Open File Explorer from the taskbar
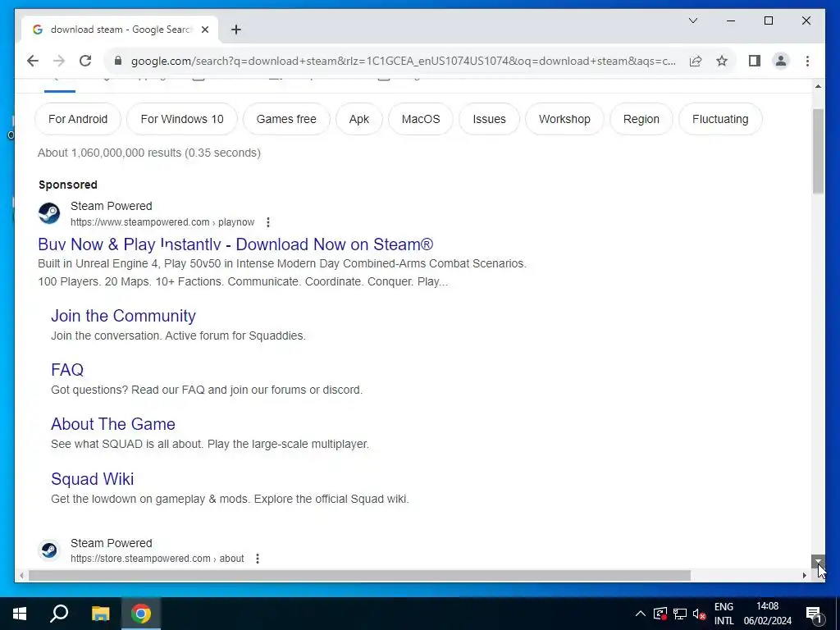The height and width of the screenshot is (630, 840). click(x=100, y=614)
